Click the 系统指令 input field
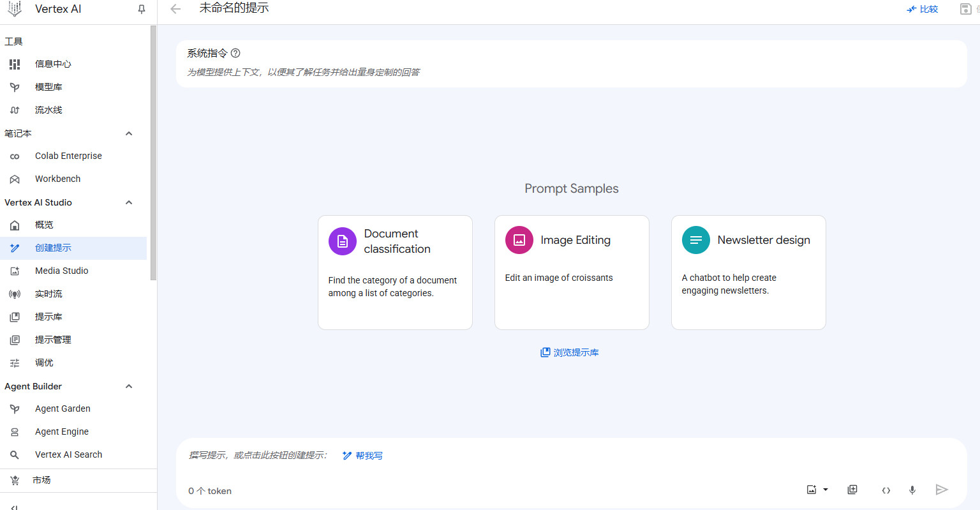980x510 pixels. pyautogui.click(x=571, y=72)
